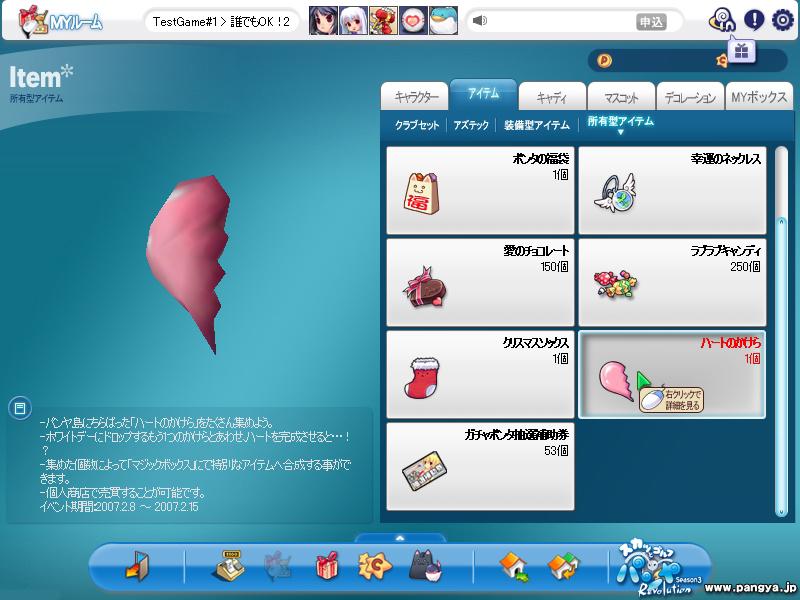Click the gold P pang coin icon
The height and width of the screenshot is (600, 800).
coord(605,61)
